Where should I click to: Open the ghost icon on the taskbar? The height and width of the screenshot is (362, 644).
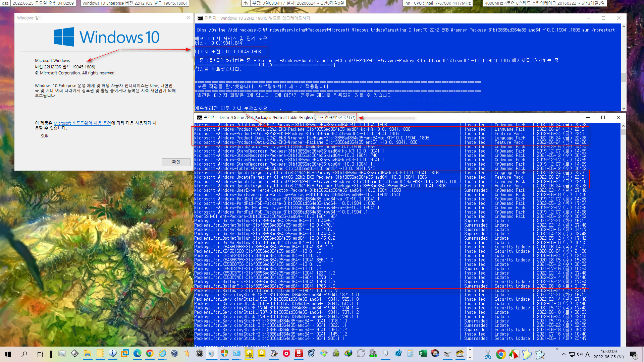coord(527,354)
